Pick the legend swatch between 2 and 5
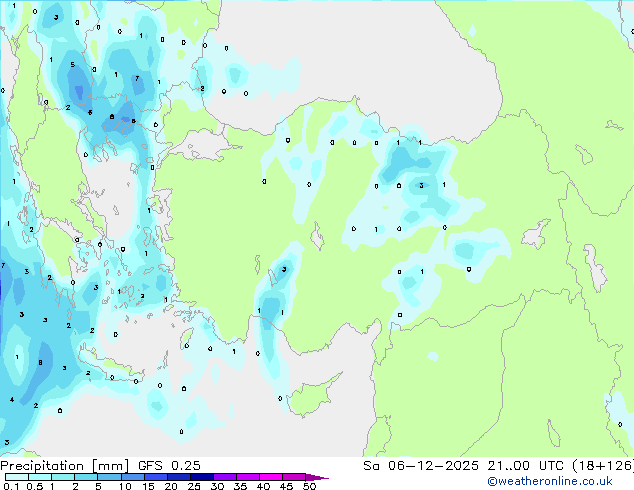The image size is (634, 490). (x=86, y=477)
